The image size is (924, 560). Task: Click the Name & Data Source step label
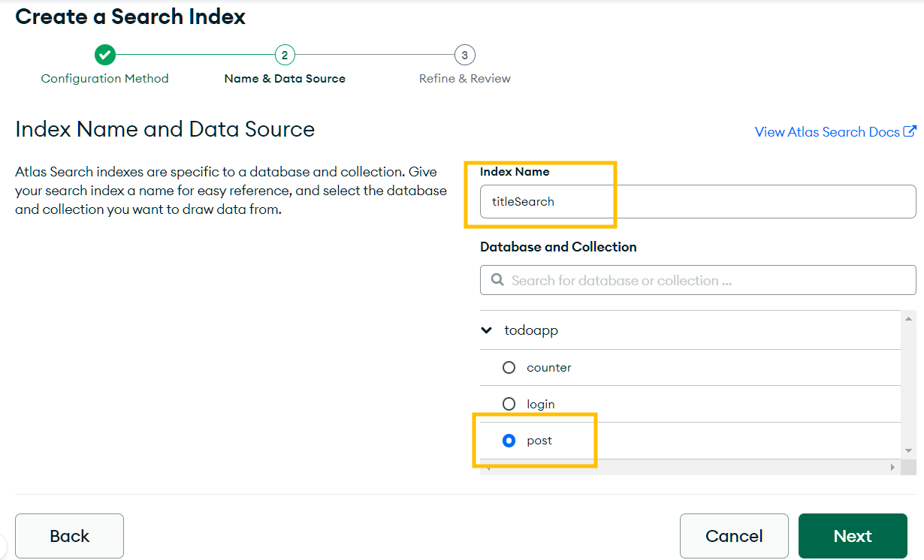pyautogui.click(x=285, y=79)
